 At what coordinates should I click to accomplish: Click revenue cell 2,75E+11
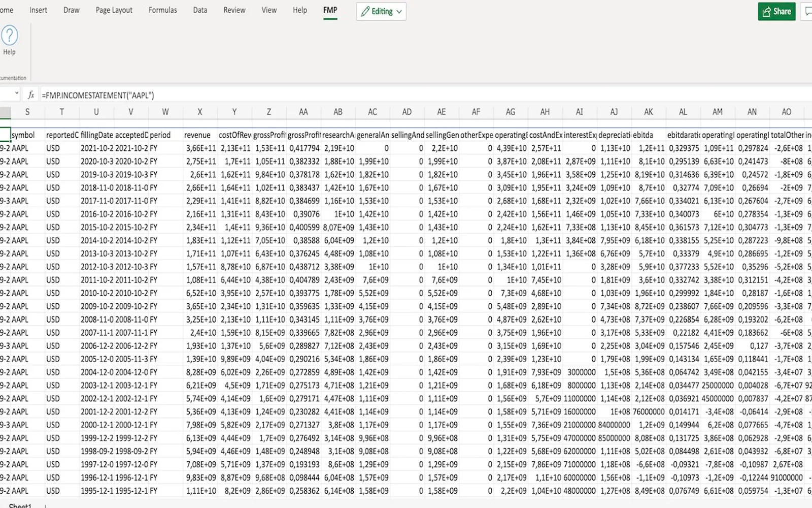(200, 161)
